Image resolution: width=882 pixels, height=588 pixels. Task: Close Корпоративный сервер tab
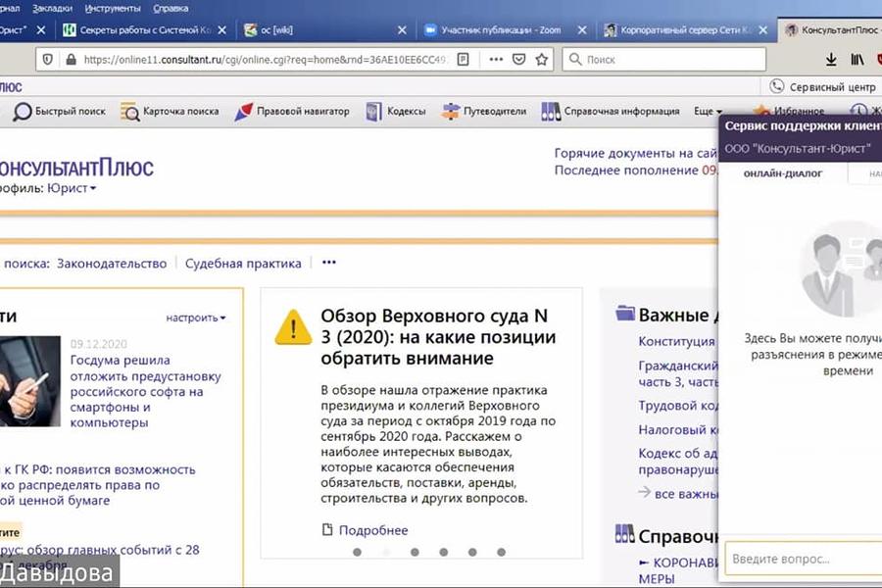(762, 29)
